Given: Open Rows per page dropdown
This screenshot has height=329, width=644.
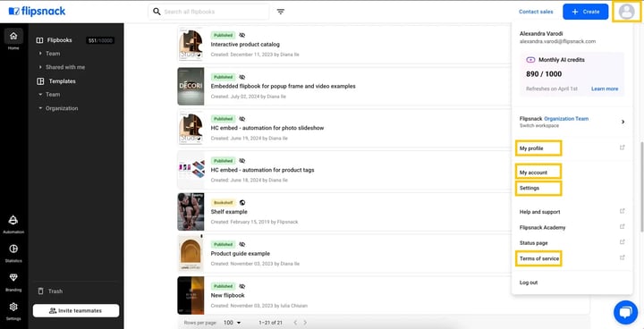Looking at the screenshot, I should point(232,323).
